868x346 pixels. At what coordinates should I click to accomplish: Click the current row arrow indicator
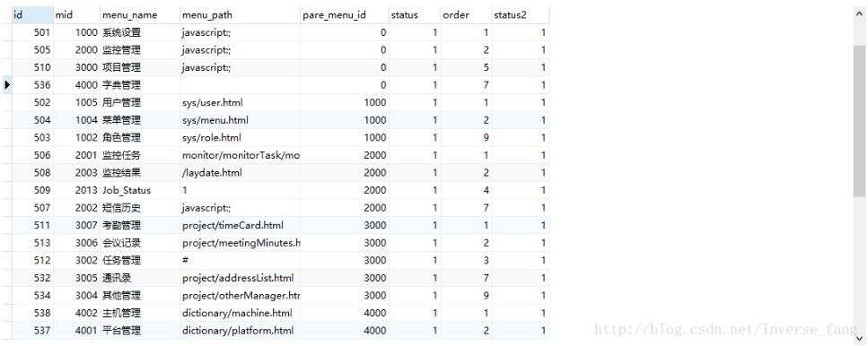(6, 85)
